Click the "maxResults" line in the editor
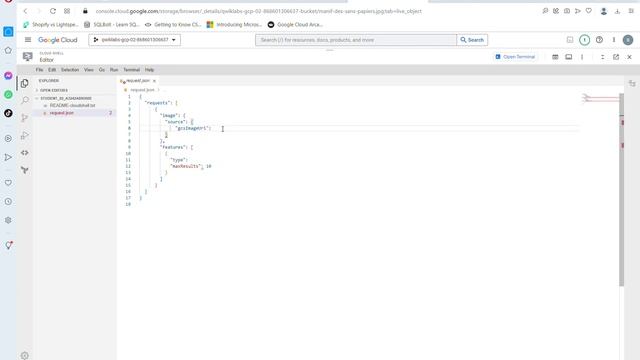This screenshot has height=360, width=640. click(x=191, y=166)
